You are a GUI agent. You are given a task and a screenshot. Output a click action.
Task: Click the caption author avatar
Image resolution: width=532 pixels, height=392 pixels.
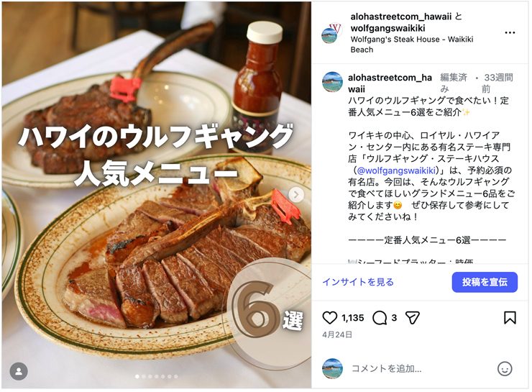click(332, 82)
